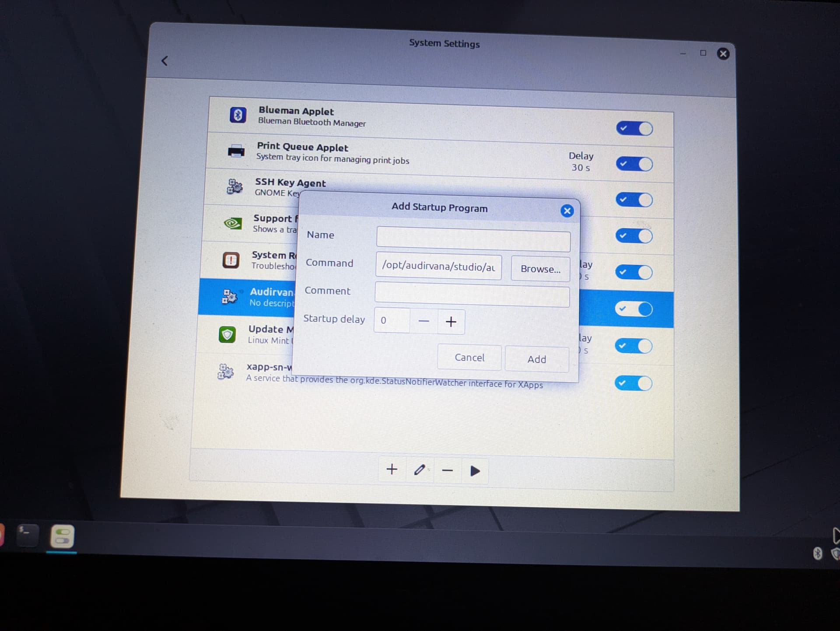
Task: Select the Print Queue Applet row text
Action: point(332,153)
